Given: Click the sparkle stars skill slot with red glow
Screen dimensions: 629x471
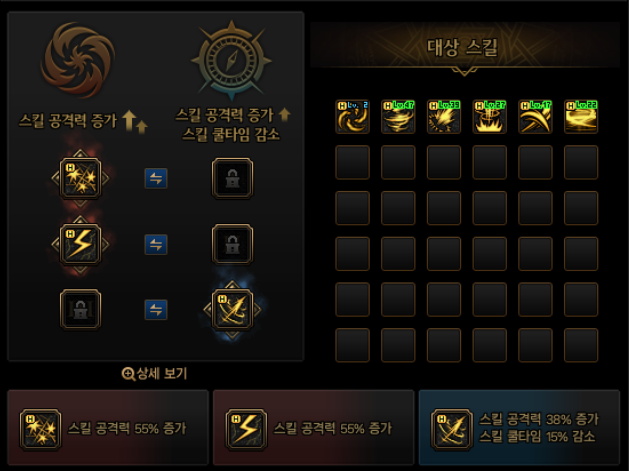Looking at the screenshot, I should coord(80,178).
